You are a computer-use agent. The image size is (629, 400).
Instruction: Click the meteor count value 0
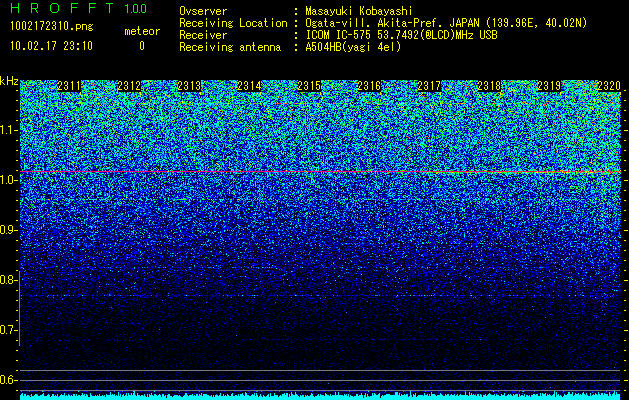(x=142, y=46)
